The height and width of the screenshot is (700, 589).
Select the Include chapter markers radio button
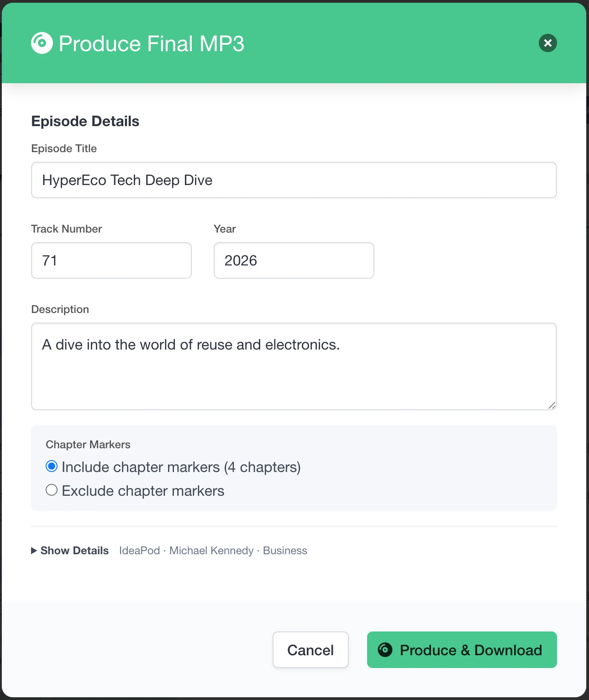pos(52,467)
